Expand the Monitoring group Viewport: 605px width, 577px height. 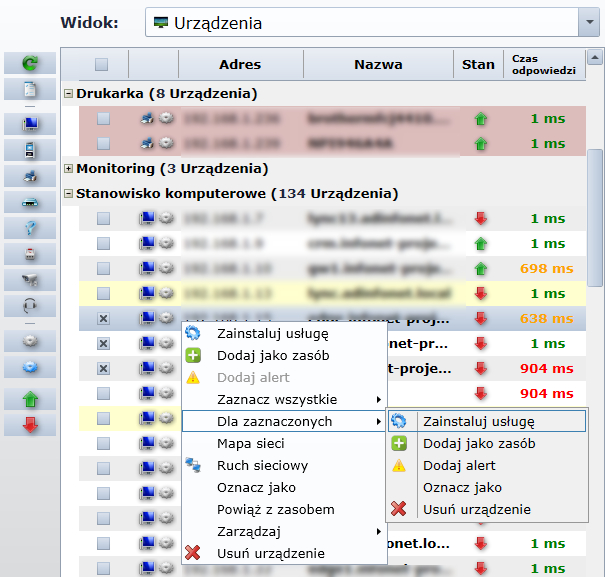[68, 169]
